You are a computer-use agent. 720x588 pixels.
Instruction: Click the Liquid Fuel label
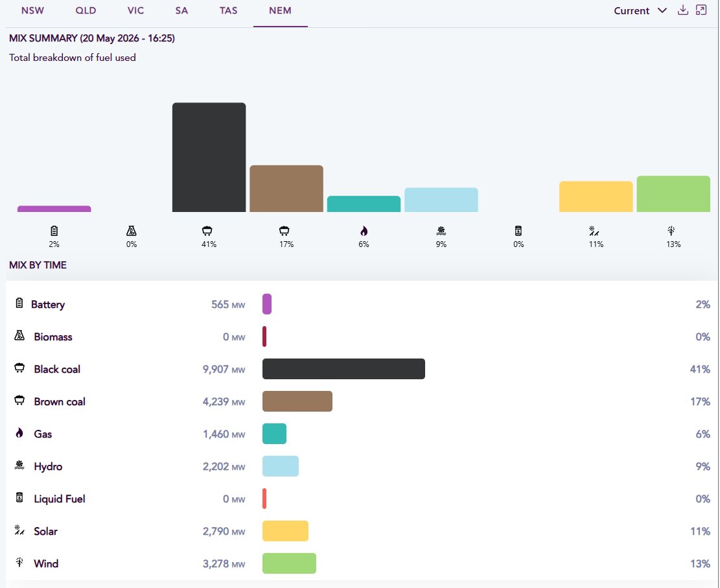click(x=60, y=499)
